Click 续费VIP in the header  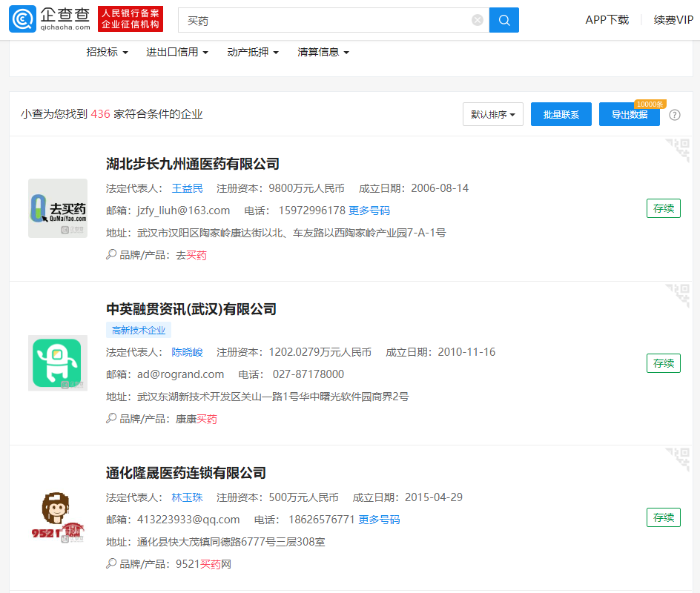673,20
